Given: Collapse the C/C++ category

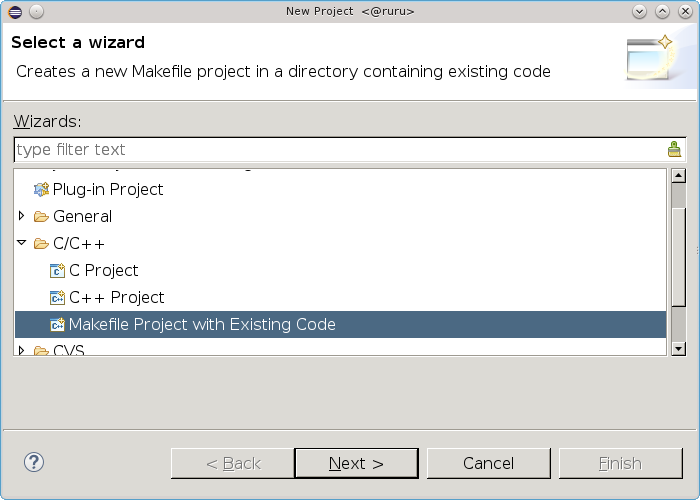Looking at the screenshot, I should (22, 243).
